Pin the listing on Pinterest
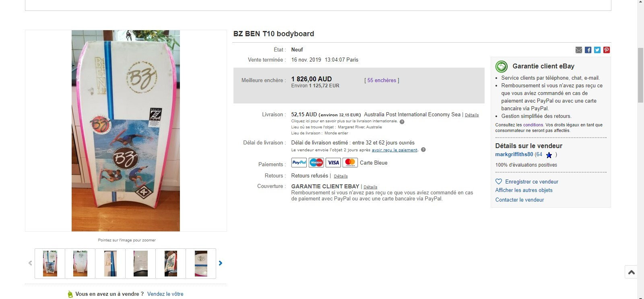 click(607, 50)
